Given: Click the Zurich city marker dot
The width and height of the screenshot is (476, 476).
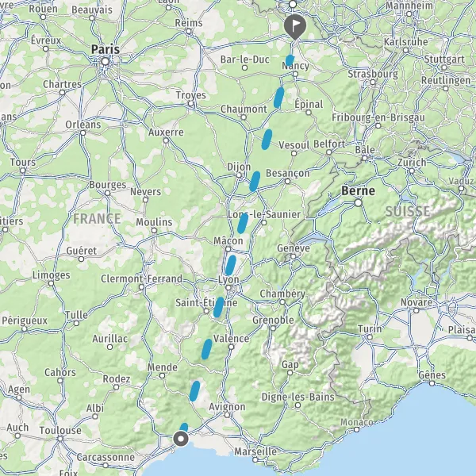Looking at the screenshot, I should [412, 171].
